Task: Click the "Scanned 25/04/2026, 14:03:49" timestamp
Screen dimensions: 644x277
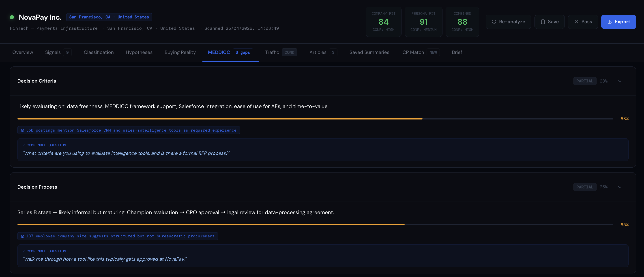Action: click(241, 28)
